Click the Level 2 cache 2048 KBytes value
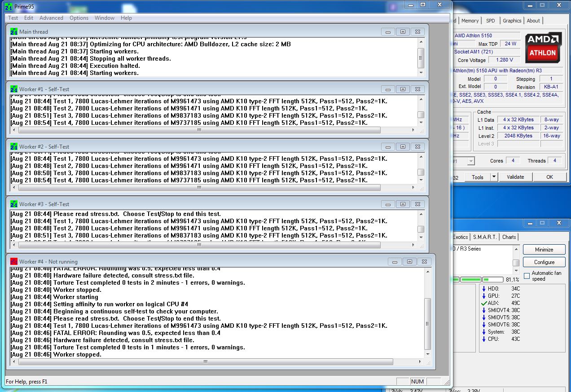Viewport: 571px width, 392px height. (518, 136)
